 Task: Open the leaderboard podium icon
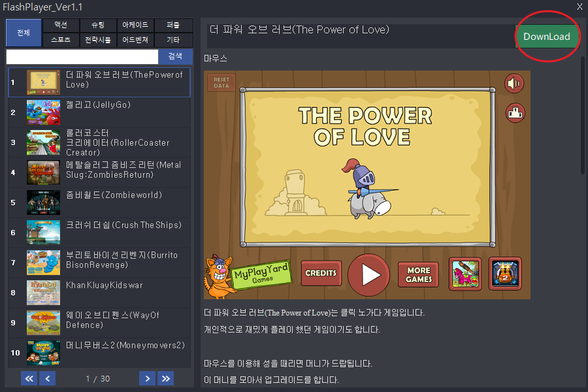coord(515,113)
